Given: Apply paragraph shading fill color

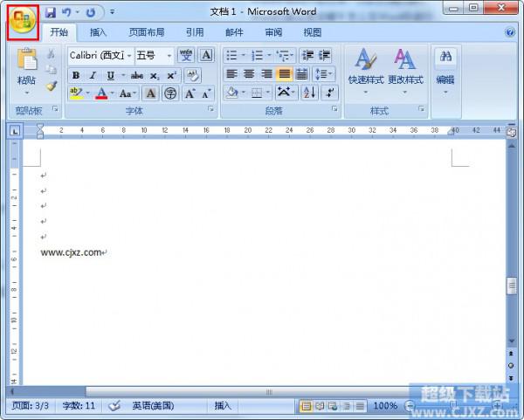Looking at the screenshot, I should 232,93.
